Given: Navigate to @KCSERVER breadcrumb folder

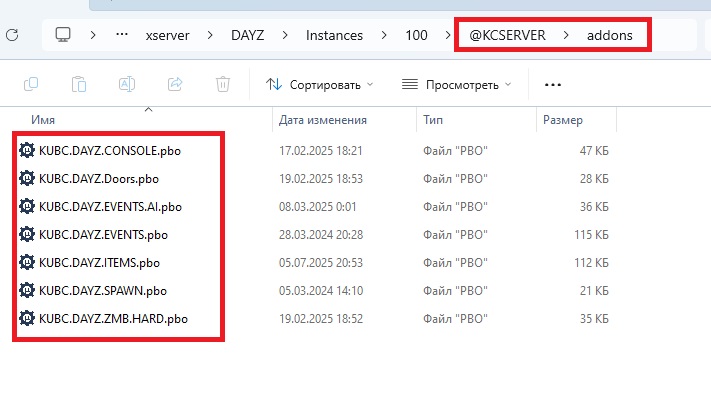Looking at the screenshot, I should (507, 35).
